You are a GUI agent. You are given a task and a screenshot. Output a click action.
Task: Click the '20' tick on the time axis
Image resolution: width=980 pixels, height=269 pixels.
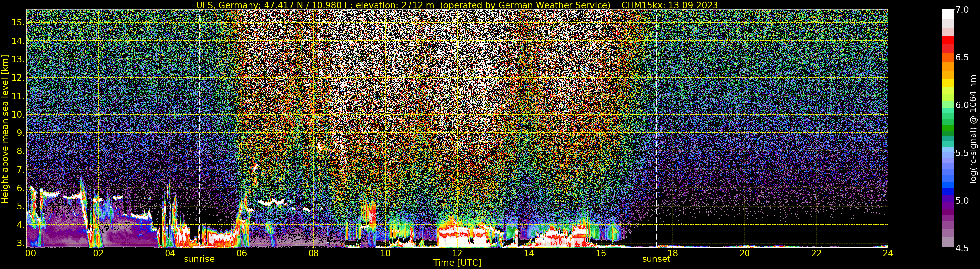click(x=745, y=253)
